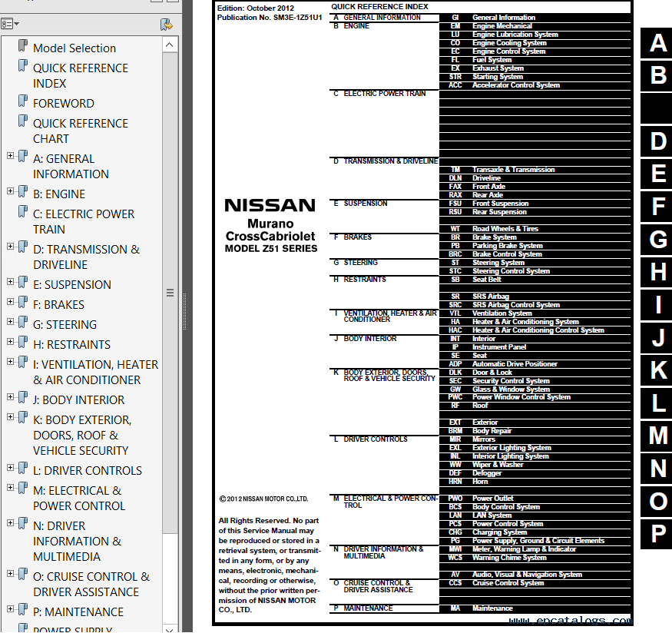
Task: Expand O: CRUISE CONTROL & DRIVER ASSISTANCE
Action: click(x=10, y=574)
